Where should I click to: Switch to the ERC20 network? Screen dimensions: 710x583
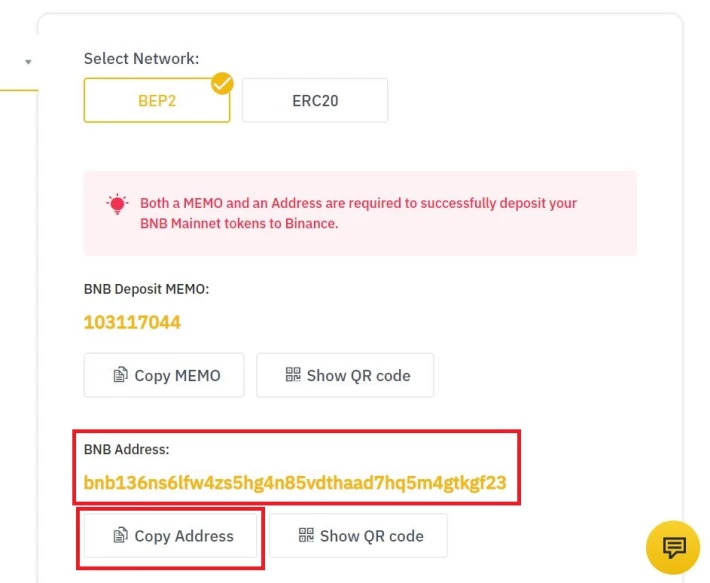click(x=315, y=100)
